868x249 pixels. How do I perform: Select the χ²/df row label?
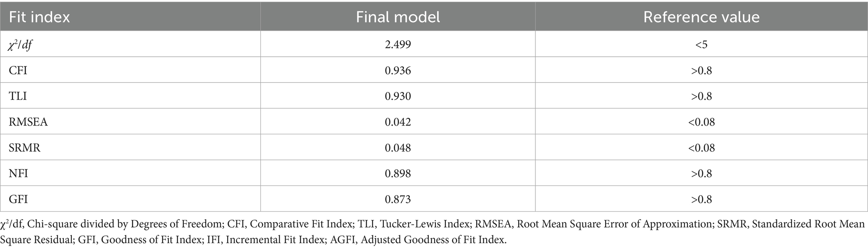[x=20, y=44]
